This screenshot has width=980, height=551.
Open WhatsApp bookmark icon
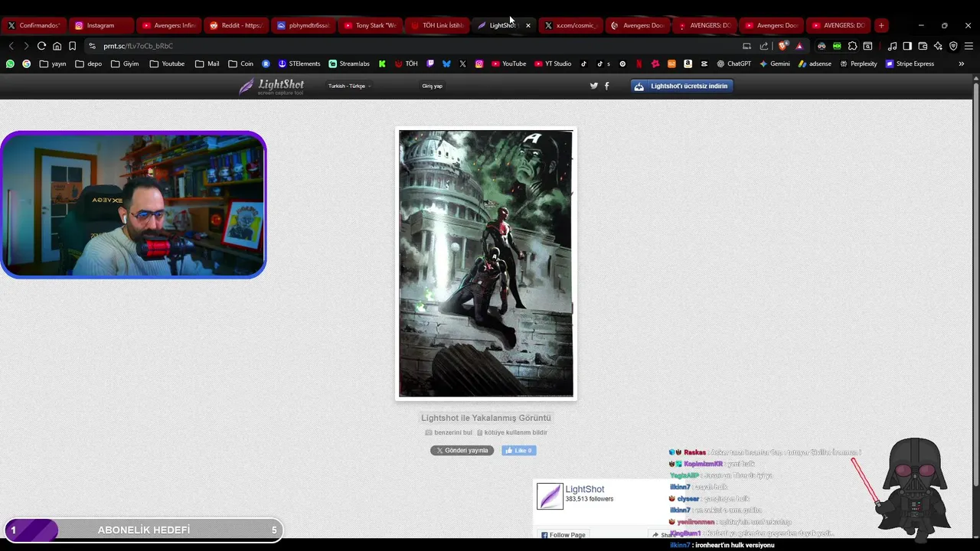10,64
